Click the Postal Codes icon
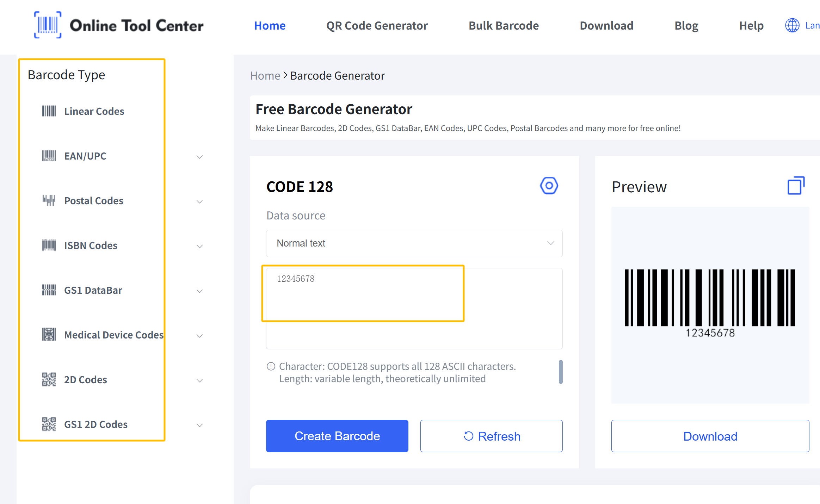Viewport: 820px width, 504px height. point(49,200)
